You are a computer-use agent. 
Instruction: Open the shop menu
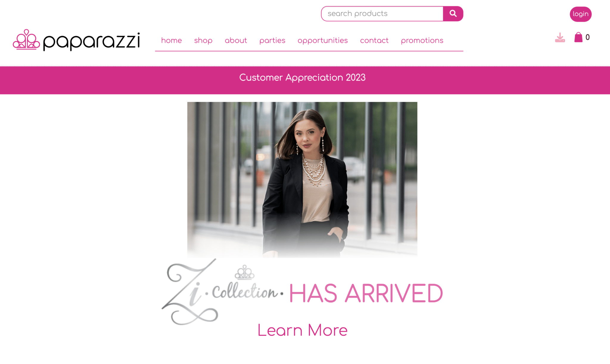point(203,41)
